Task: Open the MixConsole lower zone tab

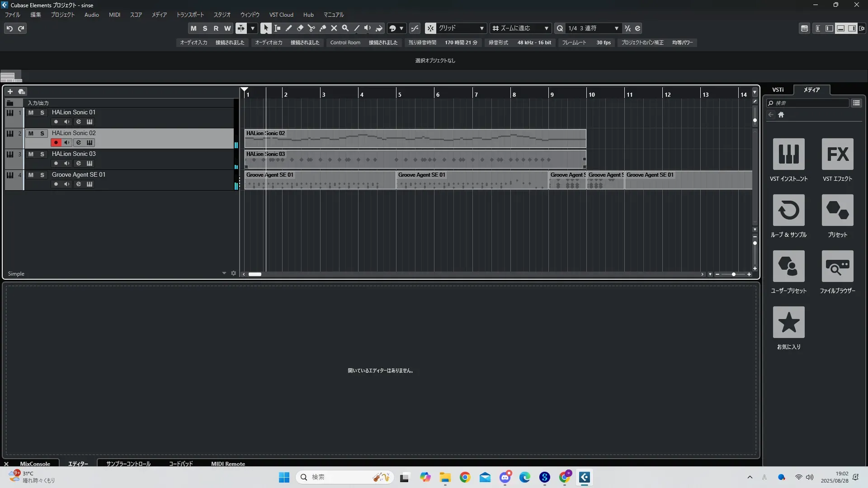Action: (35, 464)
